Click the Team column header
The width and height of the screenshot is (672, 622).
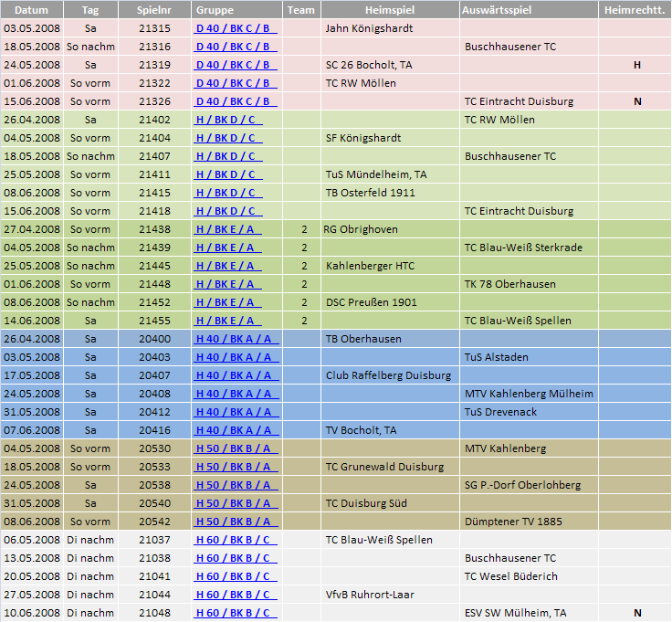point(301,10)
